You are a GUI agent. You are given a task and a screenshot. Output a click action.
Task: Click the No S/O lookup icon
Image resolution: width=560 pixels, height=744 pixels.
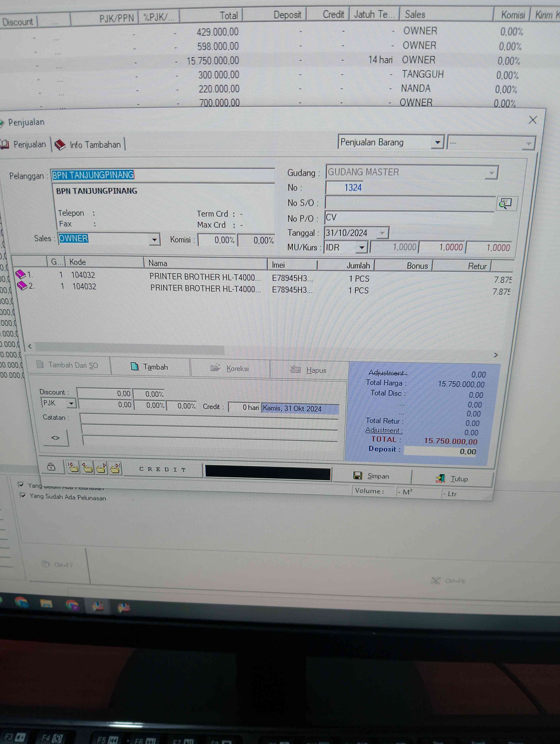(505, 203)
